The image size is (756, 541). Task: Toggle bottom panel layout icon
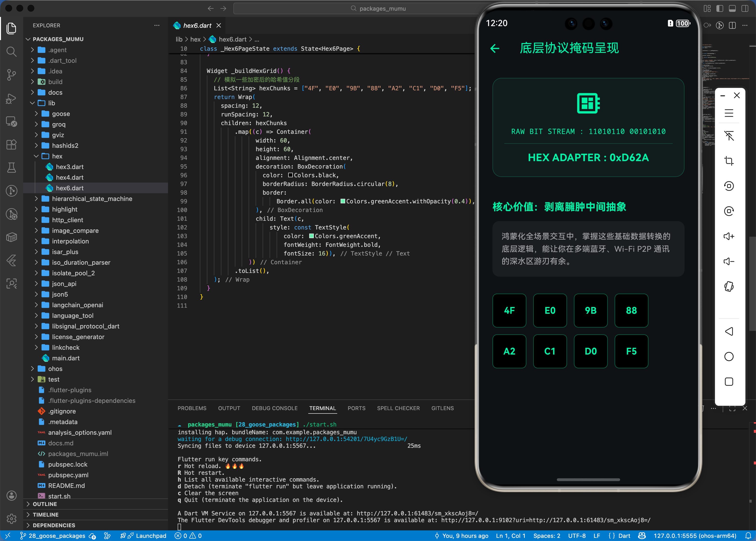732,8
